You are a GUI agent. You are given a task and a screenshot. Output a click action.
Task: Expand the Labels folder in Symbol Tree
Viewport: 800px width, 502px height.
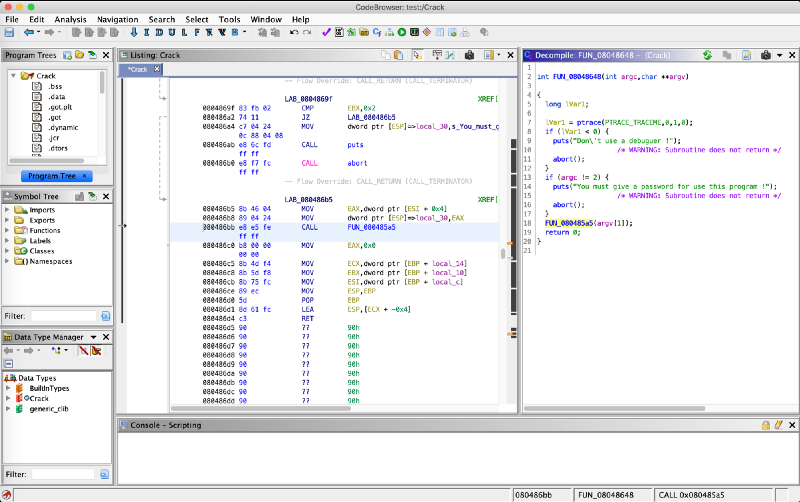(x=7, y=240)
